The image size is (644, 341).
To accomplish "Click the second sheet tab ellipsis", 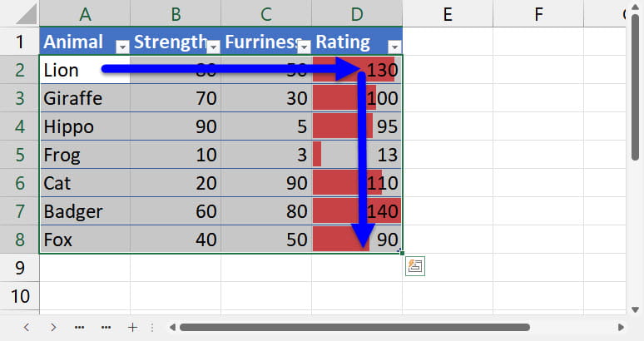I will [106, 327].
